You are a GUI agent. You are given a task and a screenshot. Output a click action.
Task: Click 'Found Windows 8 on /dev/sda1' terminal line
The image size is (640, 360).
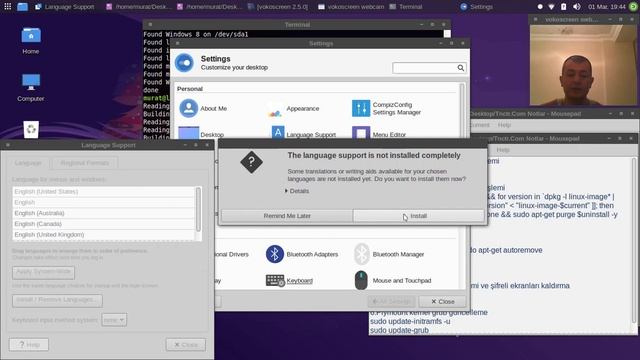tap(196, 34)
